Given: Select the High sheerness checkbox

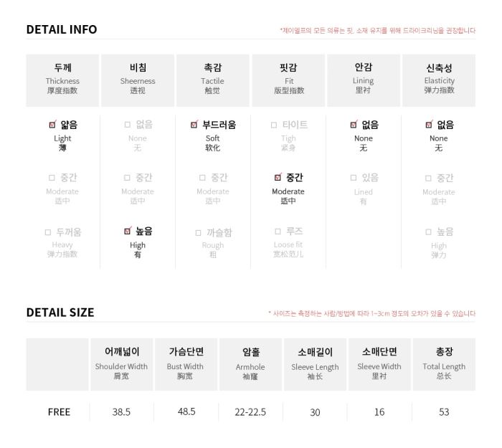Looking at the screenshot, I should [128, 231].
